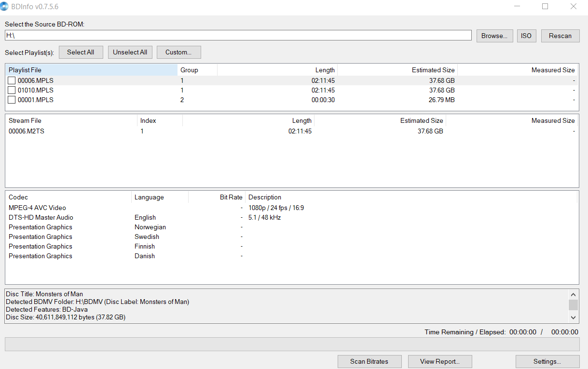
Task: Click the Disc Title: Monsters of Man line
Action: click(x=44, y=294)
